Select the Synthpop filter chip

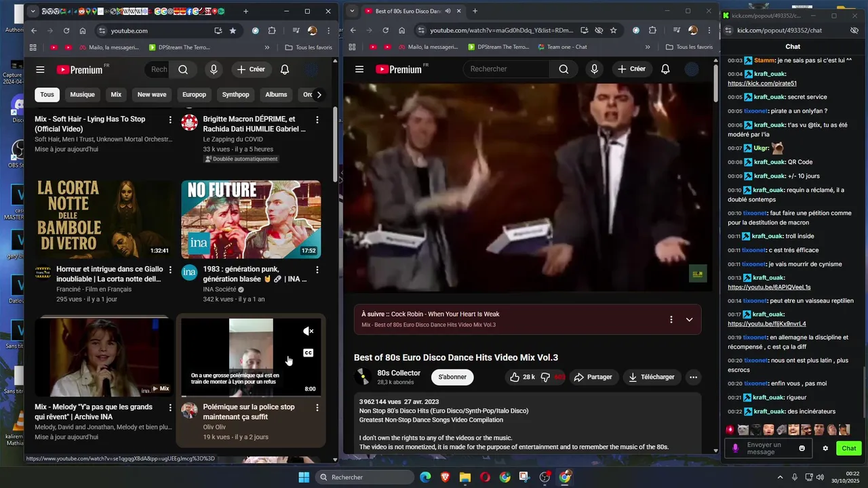(236, 95)
